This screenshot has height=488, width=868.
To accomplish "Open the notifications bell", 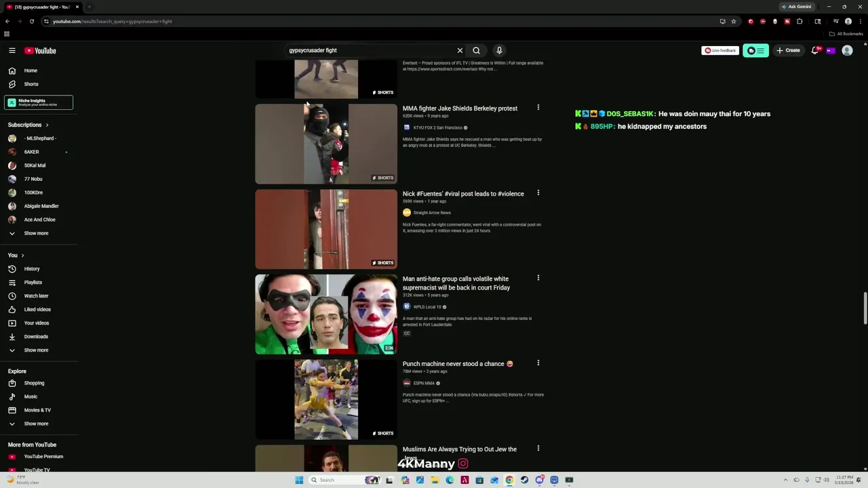I will tap(816, 50).
